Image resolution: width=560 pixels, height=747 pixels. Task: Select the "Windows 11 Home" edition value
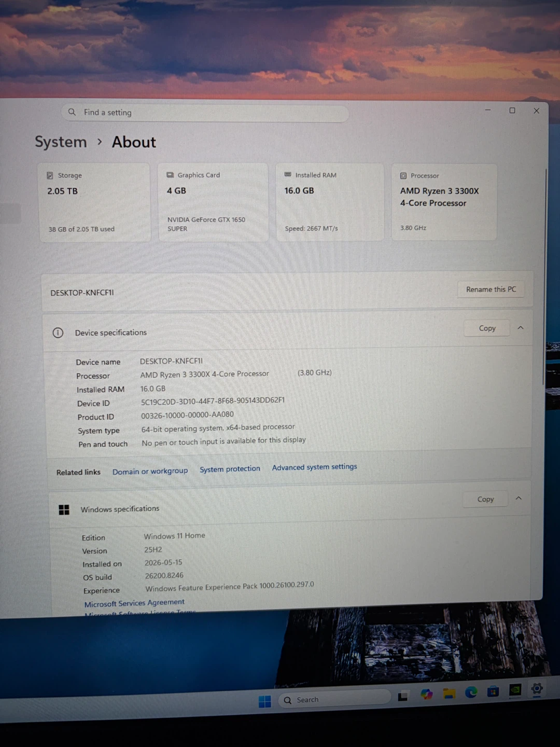[174, 536]
